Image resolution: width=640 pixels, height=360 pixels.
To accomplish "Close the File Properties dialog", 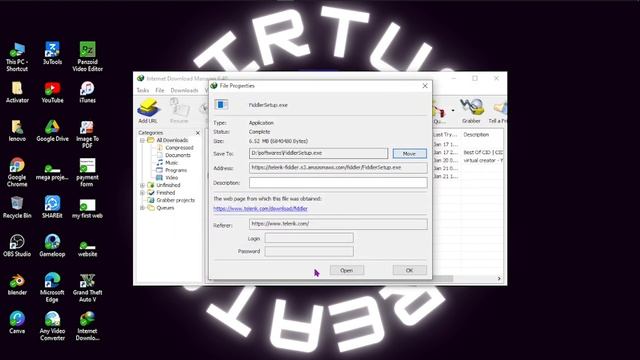I will pos(425,86).
